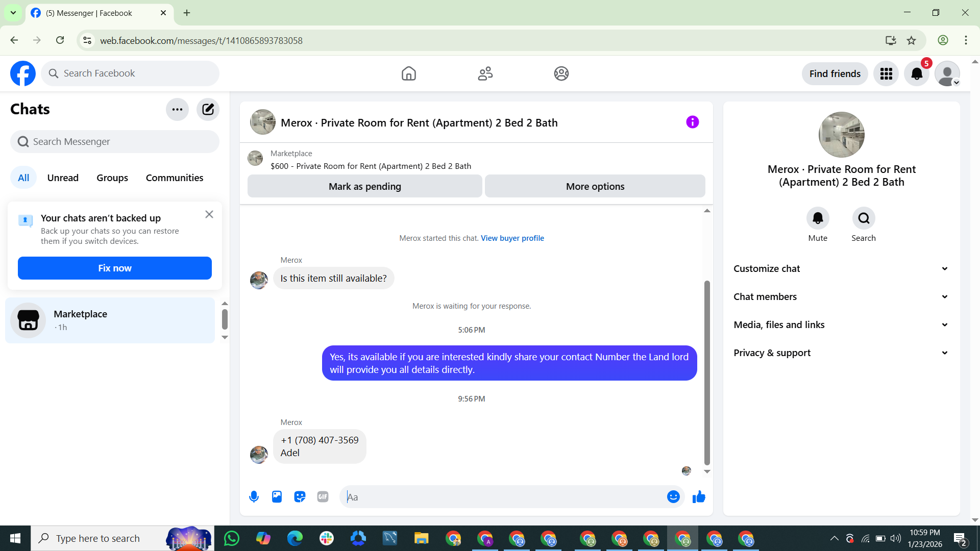Open the GIF picker
Image resolution: width=980 pixels, height=551 pixels.
tap(323, 496)
